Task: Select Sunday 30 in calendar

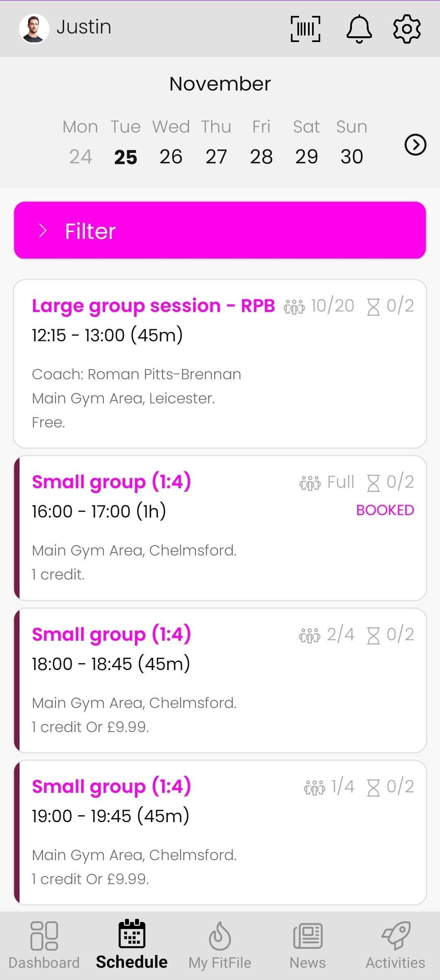Action: pyautogui.click(x=352, y=157)
